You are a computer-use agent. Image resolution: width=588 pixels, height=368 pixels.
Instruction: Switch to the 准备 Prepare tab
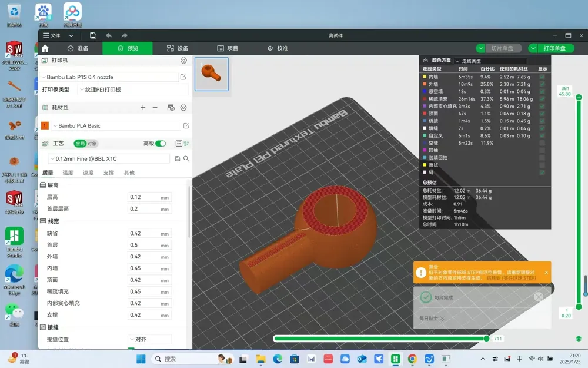78,48
